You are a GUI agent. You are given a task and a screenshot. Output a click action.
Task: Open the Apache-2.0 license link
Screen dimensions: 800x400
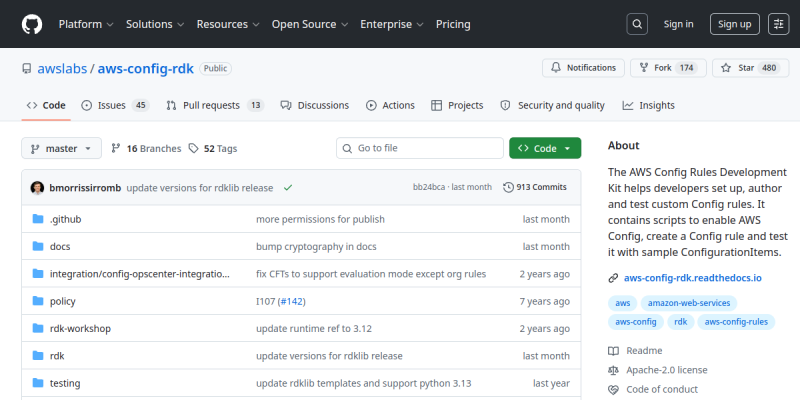[x=658, y=370]
